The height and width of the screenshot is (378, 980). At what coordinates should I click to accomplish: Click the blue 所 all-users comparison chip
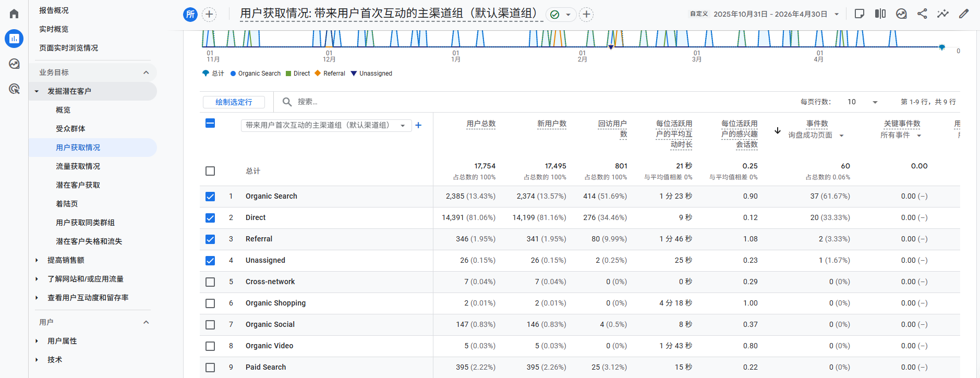click(190, 14)
